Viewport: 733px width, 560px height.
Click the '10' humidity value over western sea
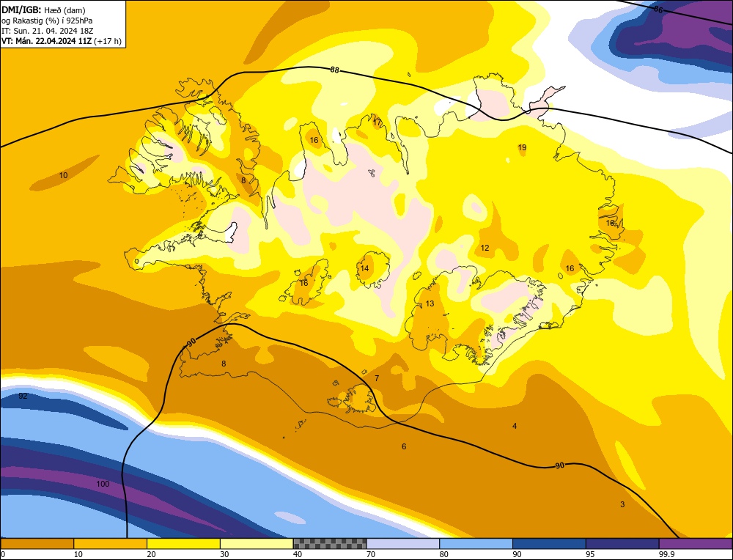[63, 175]
